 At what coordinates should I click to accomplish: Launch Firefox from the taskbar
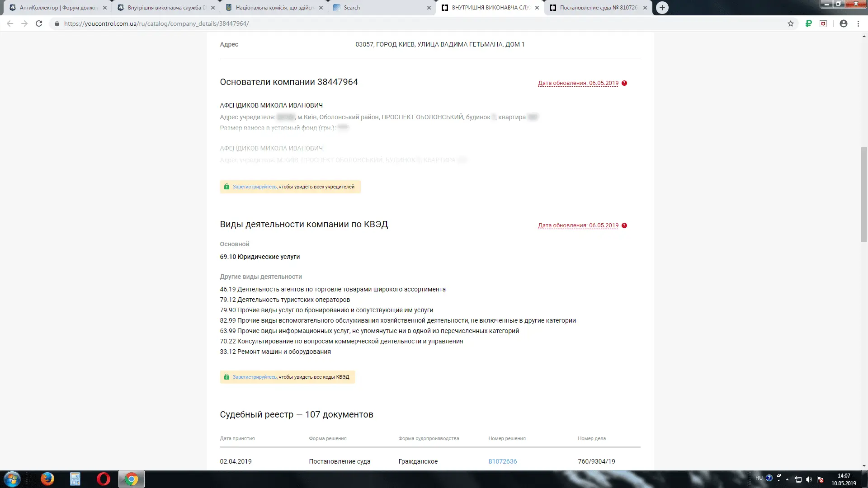47,479
